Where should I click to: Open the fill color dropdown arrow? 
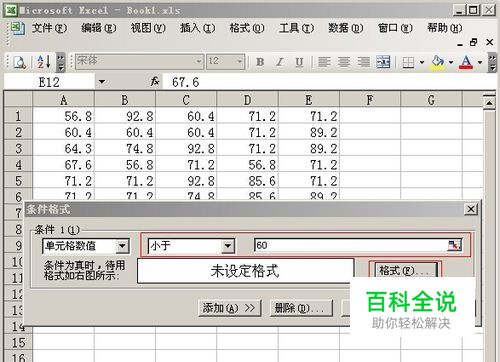point(451,62)
